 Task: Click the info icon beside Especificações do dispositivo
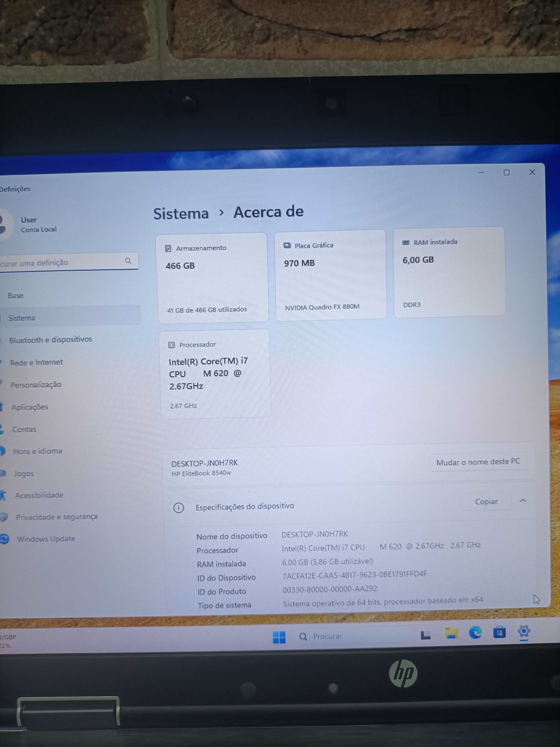pos(179,508)
